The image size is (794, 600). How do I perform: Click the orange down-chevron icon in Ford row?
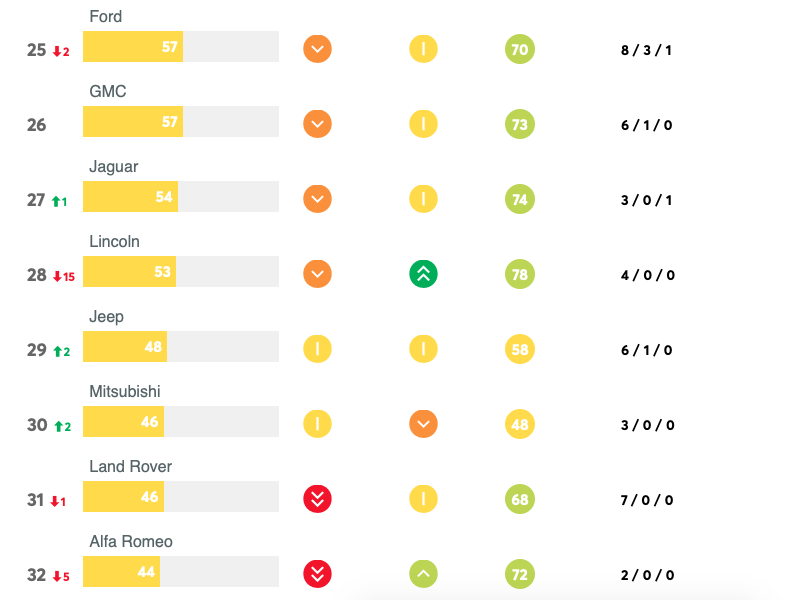click(x=317, y=49)
